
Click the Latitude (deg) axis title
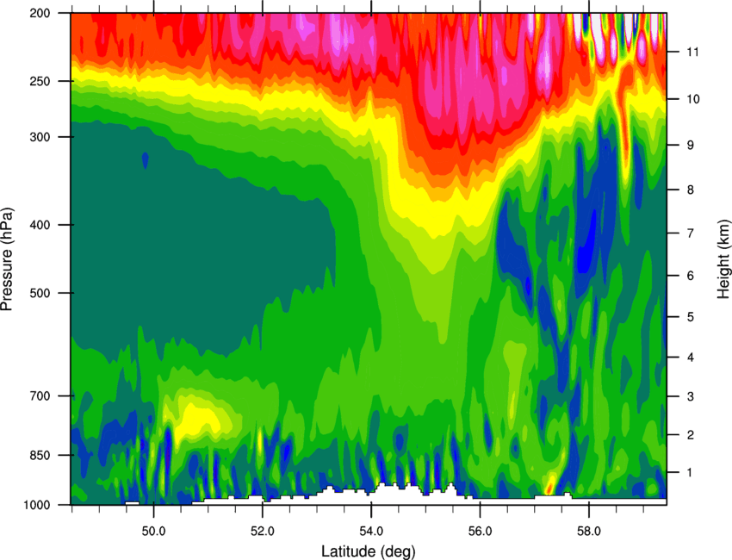(x=369, y=551)
